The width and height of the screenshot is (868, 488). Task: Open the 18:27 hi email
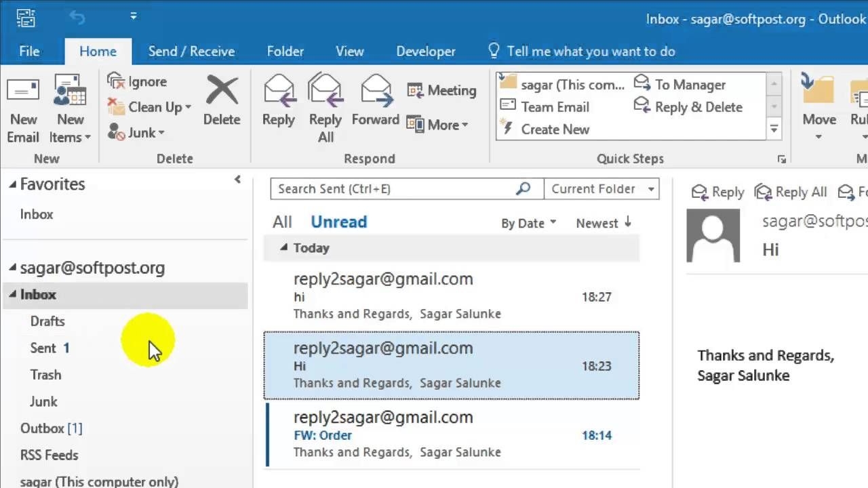click(452, 296)
